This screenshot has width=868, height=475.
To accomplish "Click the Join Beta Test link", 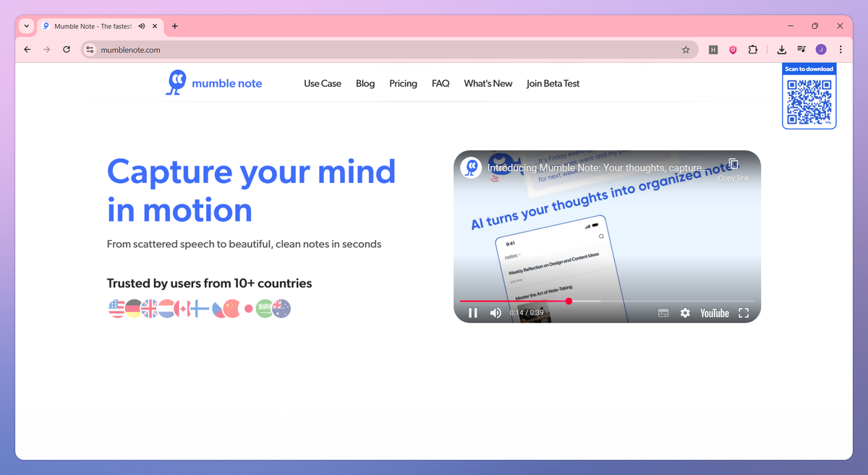I will click(x=553, y=83).
